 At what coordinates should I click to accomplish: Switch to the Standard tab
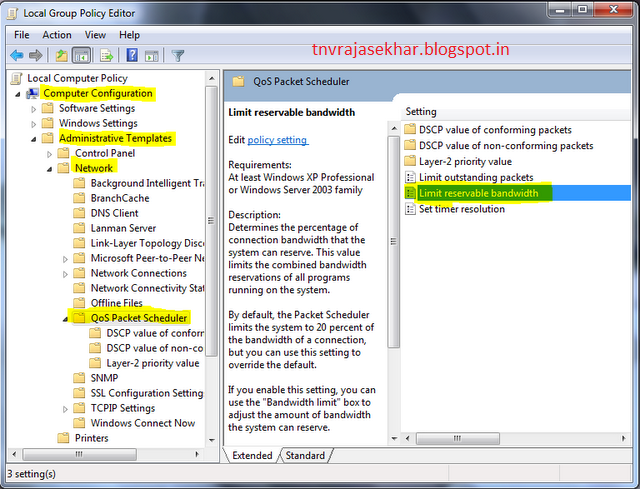coord(305,455)
